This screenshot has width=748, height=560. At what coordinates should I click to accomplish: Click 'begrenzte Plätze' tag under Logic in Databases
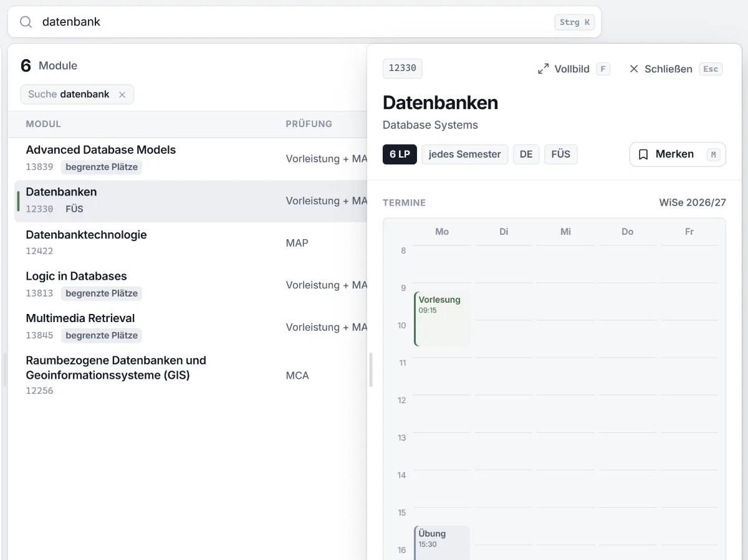[x=102, y=293]
